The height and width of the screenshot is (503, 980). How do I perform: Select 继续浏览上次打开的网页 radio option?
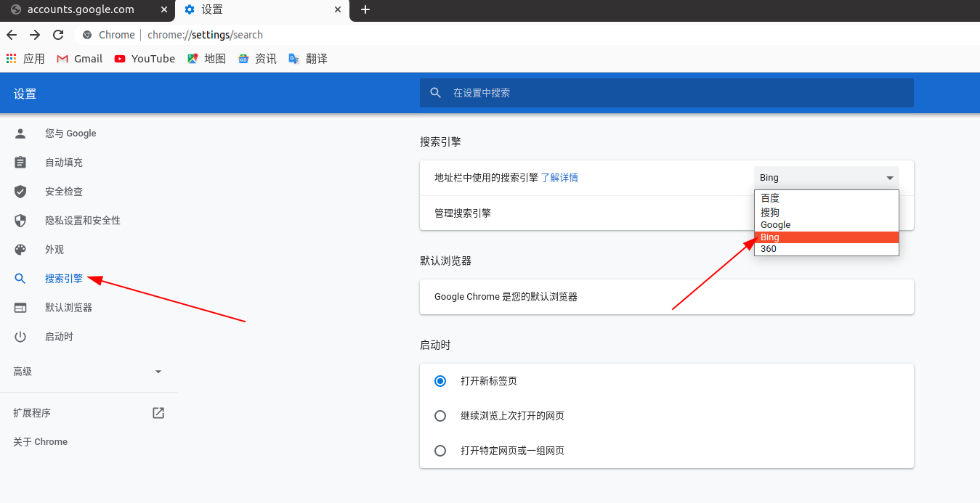click(x=440, y=416)
